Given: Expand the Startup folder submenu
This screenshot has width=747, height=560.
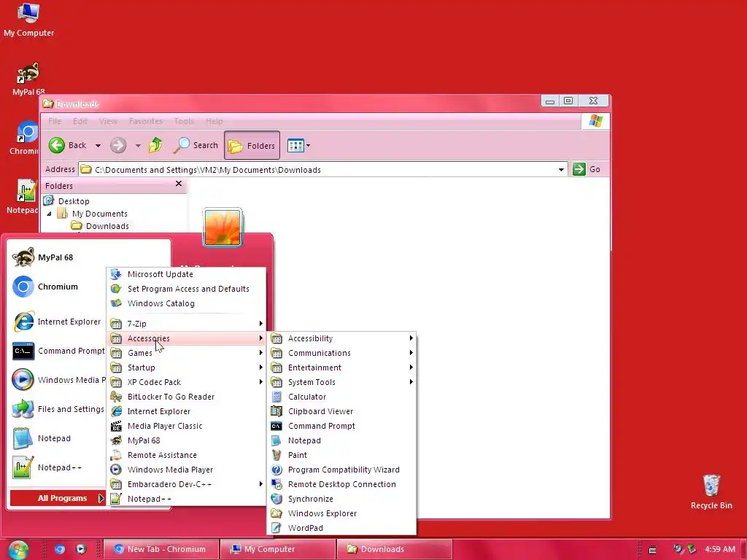Looking at the screenshot, I should pyautogui.click(x=186, y=367).
